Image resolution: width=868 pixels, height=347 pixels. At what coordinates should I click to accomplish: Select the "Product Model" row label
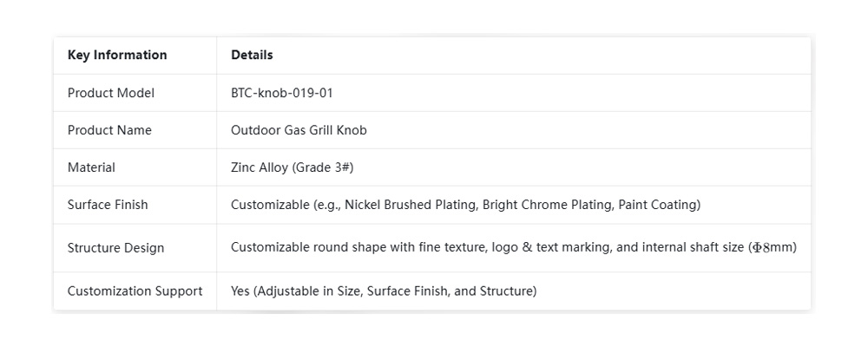[111, 93]
